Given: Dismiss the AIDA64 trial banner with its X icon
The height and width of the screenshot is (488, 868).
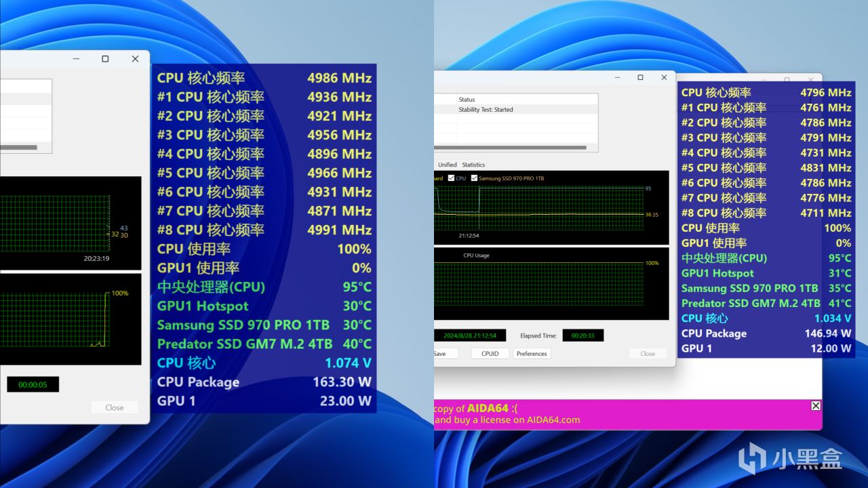Looking at the screenshot, I should coord(816,405).
